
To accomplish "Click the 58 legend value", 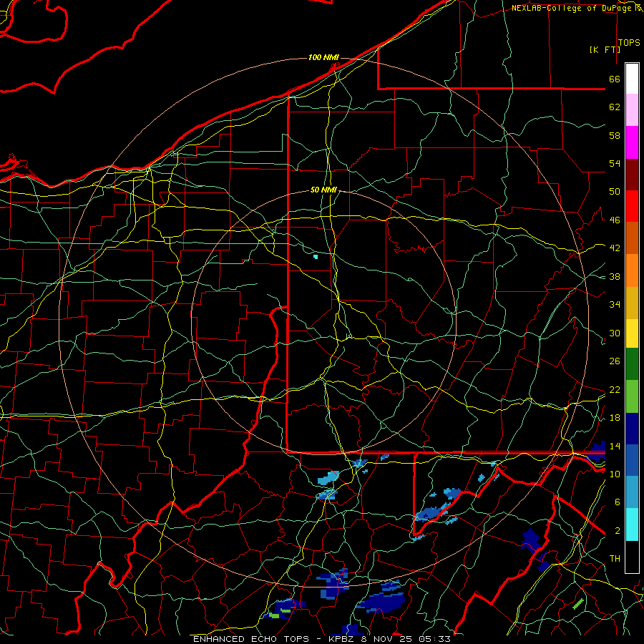I will 615,135.
